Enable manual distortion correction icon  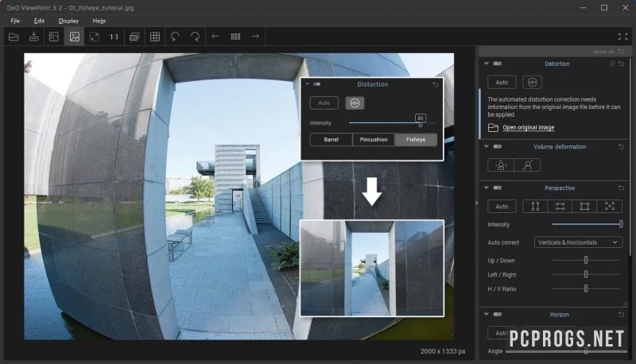(x=532, y=83)
